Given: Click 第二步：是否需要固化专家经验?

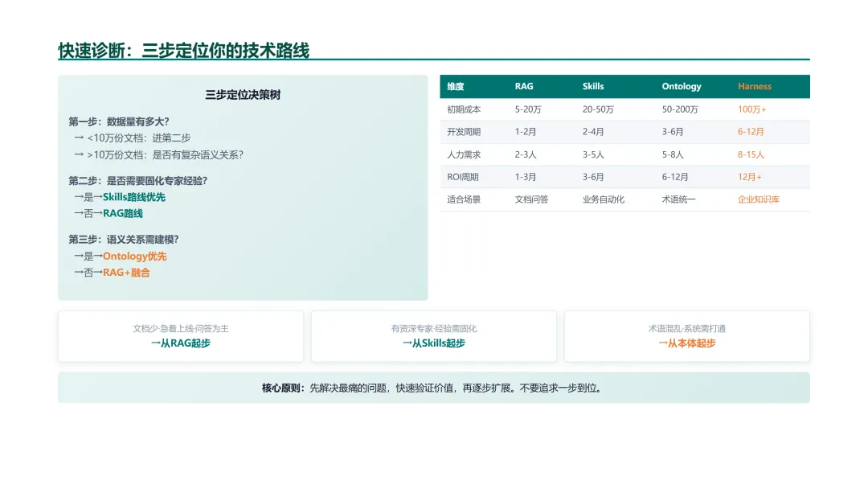Looking at the screenshot, I should tap(138, 180).
